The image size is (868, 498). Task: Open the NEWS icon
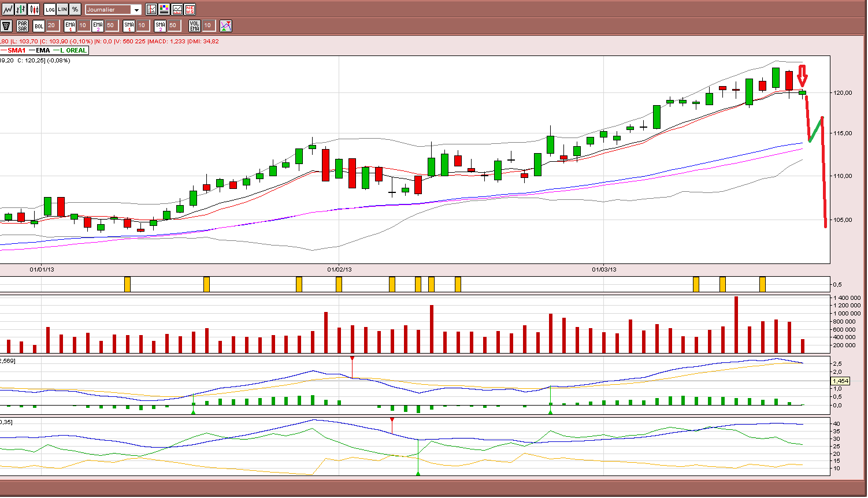[190, 9]
